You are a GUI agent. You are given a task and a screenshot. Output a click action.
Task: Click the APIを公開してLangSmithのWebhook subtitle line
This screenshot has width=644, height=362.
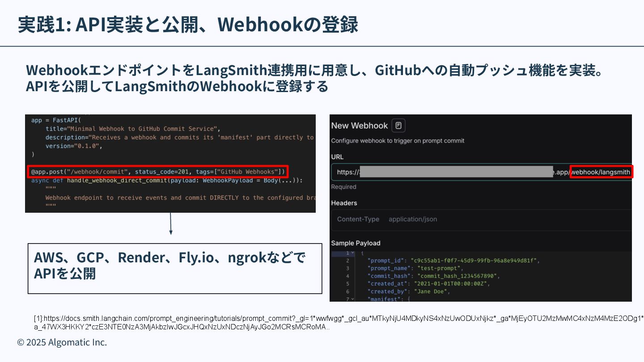click(177, 86)
